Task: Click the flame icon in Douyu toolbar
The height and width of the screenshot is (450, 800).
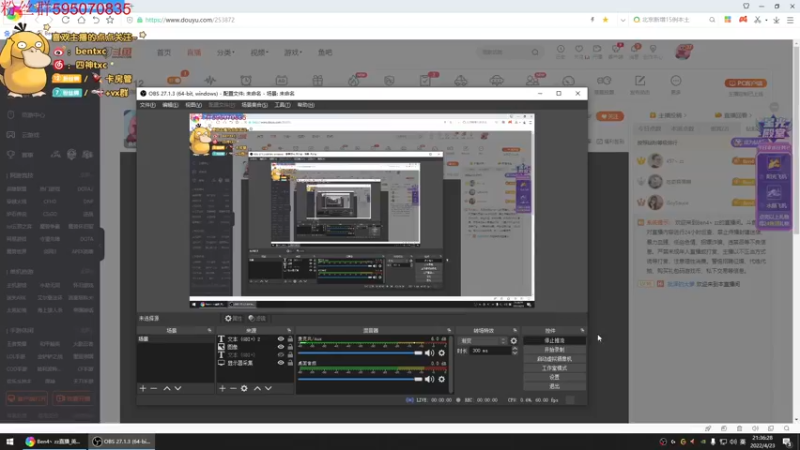Action: tap(354, 80)
